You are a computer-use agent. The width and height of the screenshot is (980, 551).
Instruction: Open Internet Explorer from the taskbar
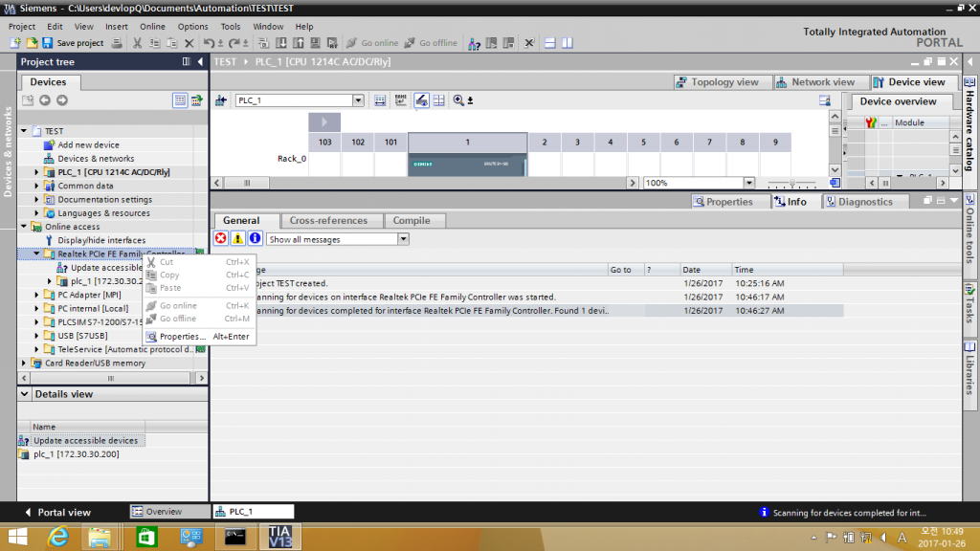click(58, 537)
